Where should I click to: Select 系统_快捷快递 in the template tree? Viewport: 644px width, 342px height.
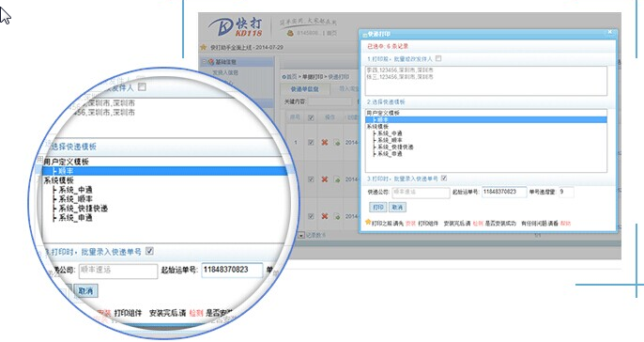pyautogui.click(x=395, y=147)
